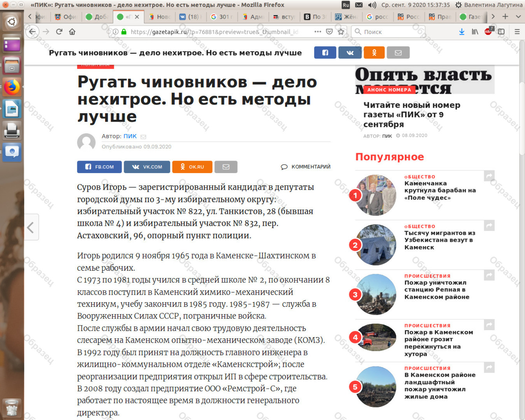Share the Репная fire article arrow icon

(489, 275)
